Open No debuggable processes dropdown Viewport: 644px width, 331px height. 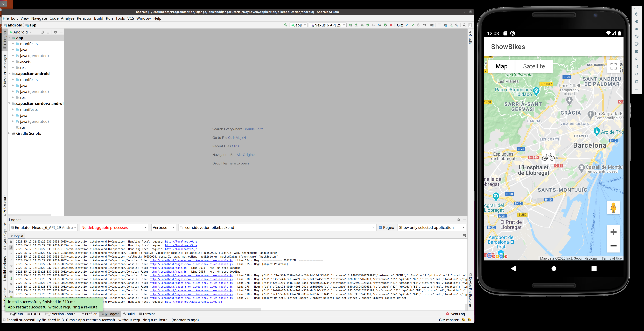[x=114, y=227]
